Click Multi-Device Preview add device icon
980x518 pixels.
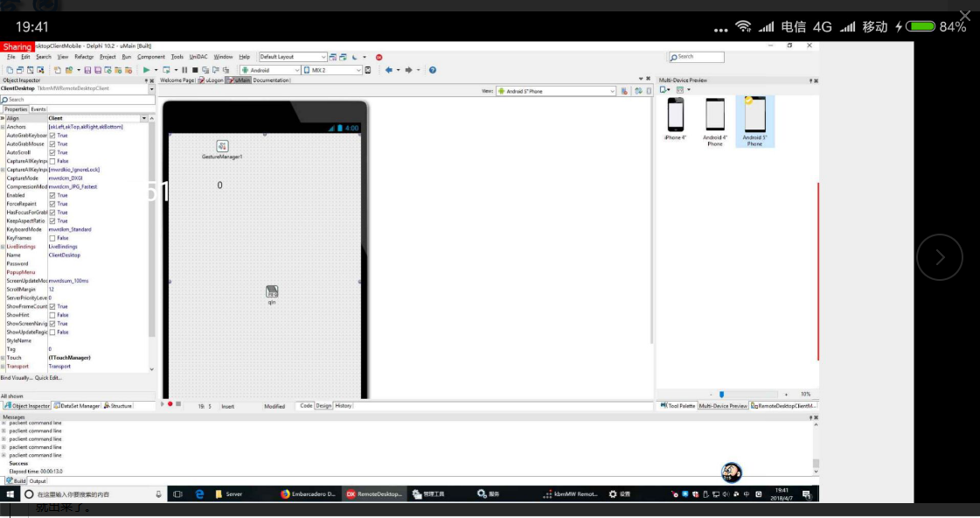[664, 90]
